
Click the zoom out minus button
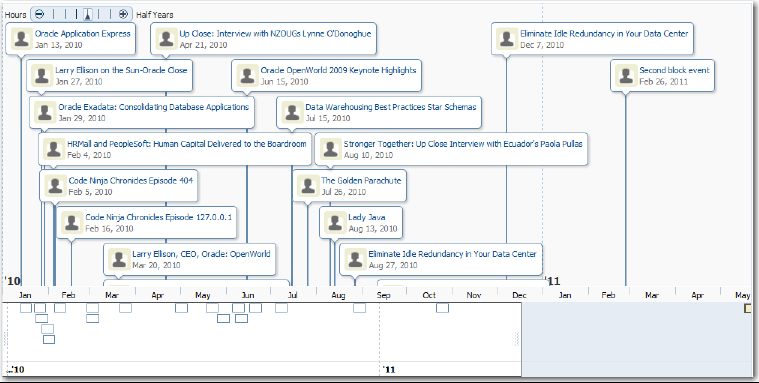click(x=40, y=15)
